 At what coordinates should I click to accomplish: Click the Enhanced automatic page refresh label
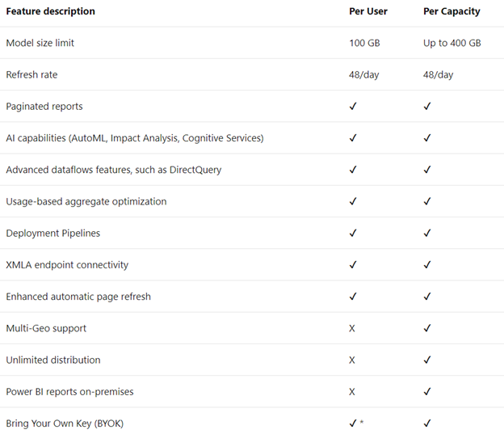78,297
